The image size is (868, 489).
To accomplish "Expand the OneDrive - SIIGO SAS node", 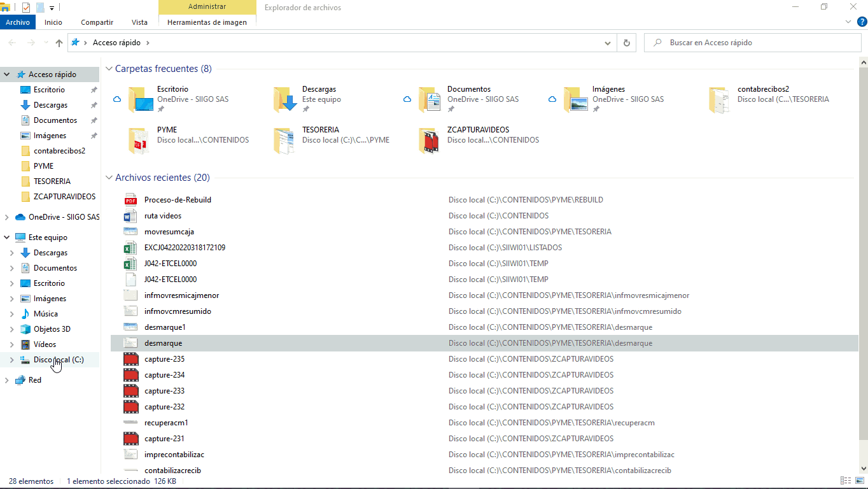I will point(6,217).
